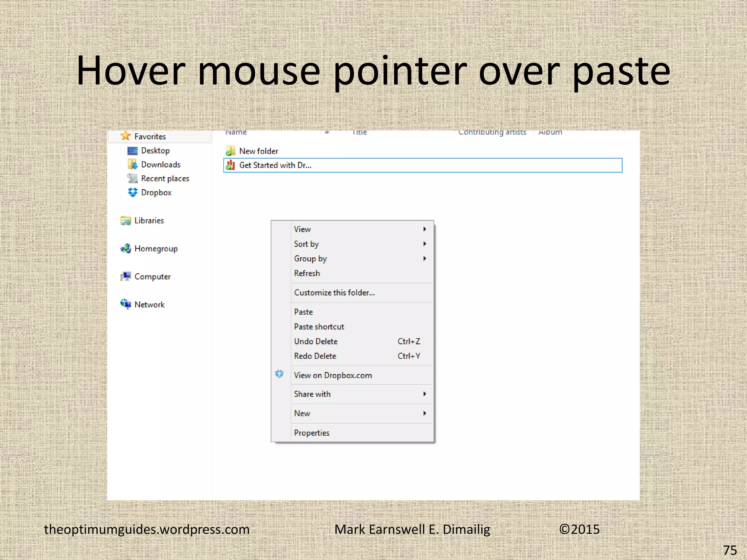Open Dropbox in navigation pane

click(x=156, y=192)
